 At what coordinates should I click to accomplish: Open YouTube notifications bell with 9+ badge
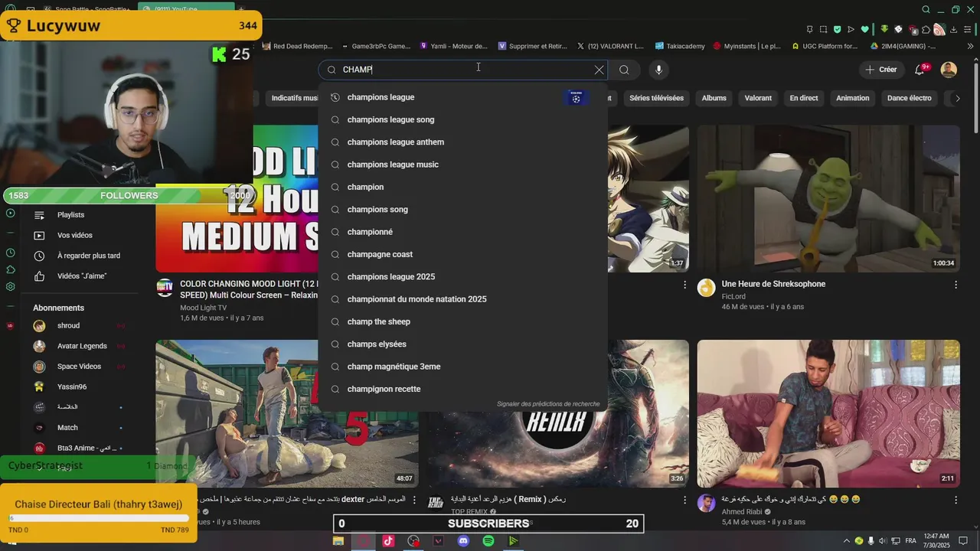(920, 70)
